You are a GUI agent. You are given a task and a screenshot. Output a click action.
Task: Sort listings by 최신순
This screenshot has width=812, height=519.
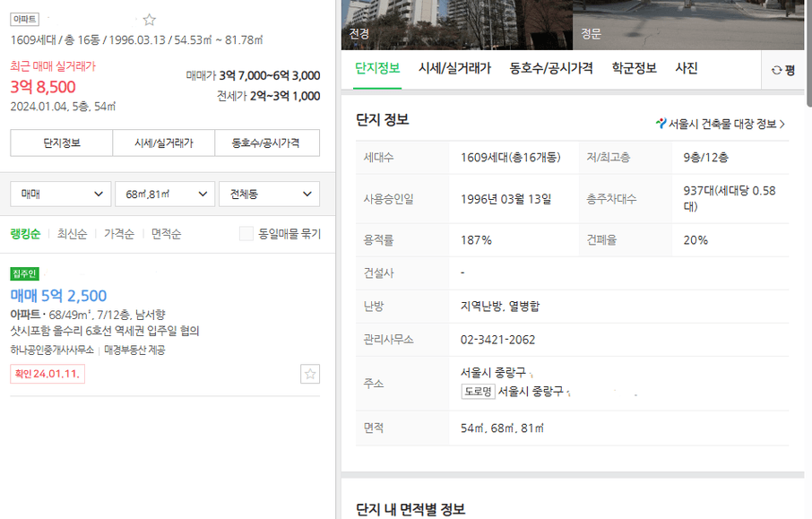point(72,234)
